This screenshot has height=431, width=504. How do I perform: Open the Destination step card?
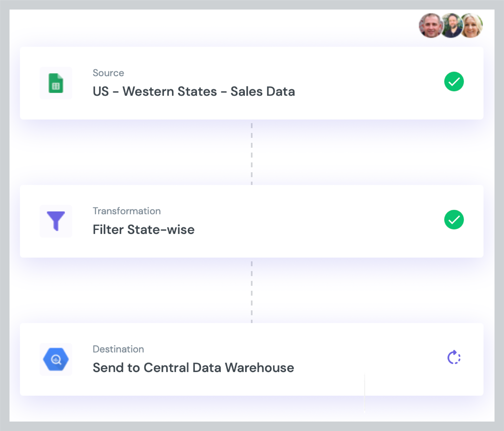(251, 359)
